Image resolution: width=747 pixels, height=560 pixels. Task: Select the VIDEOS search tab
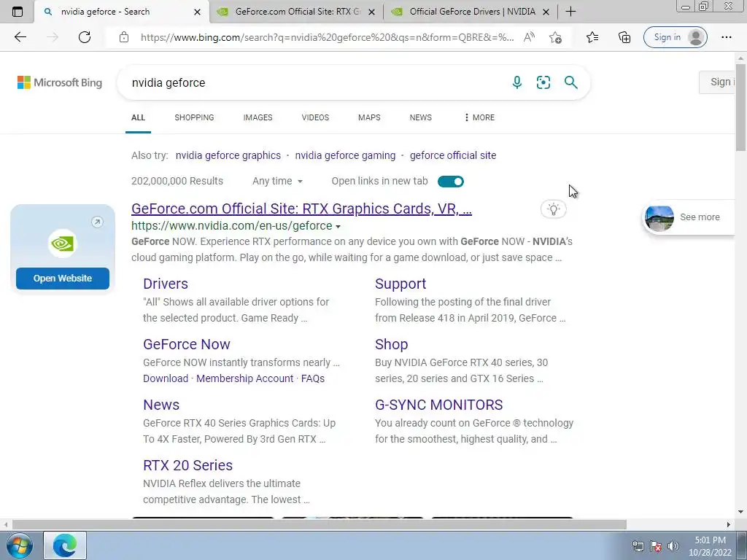[315, 117]
